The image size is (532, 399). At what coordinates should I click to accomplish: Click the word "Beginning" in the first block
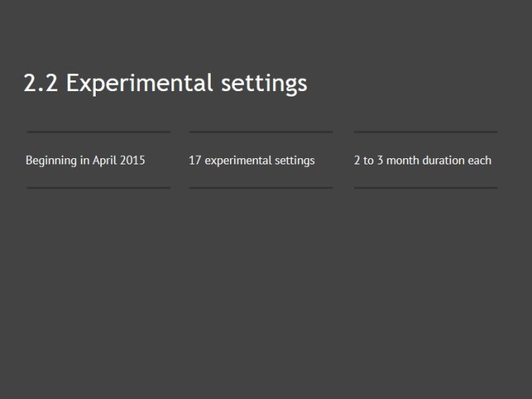51,161
